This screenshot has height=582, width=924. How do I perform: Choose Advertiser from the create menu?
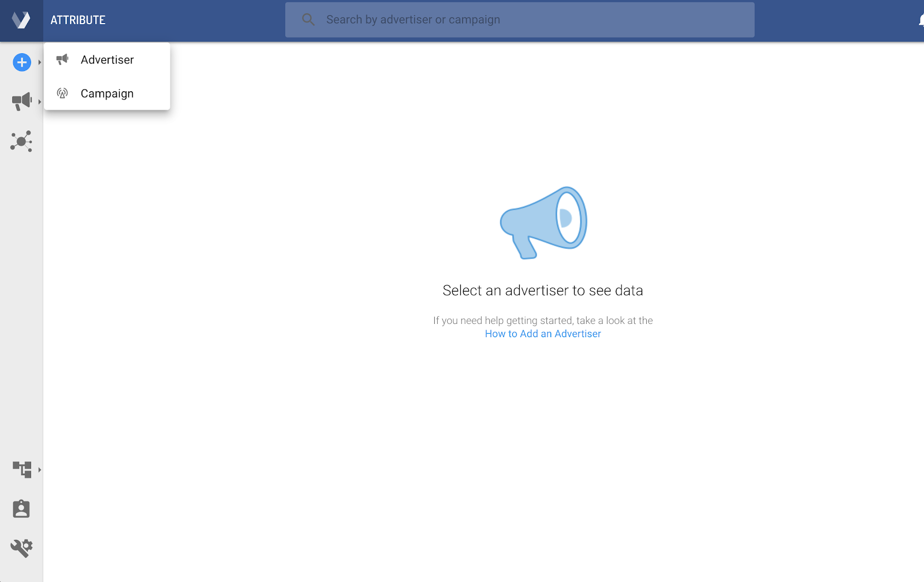[107, 60]
